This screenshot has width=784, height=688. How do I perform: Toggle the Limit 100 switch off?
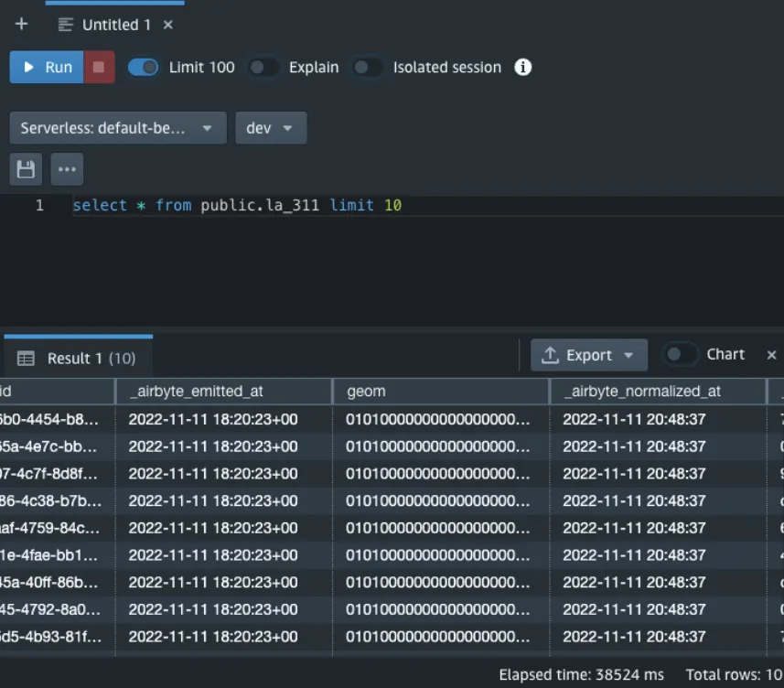[144, 68]
